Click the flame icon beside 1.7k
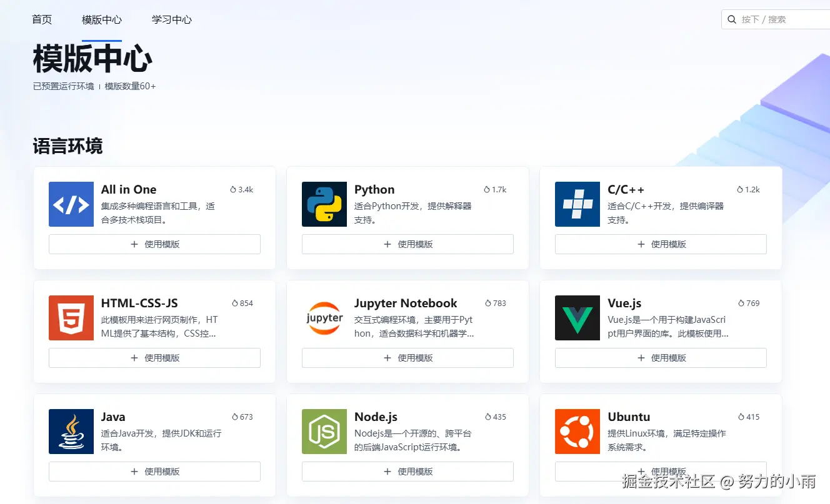 click(x=486, y=189)
